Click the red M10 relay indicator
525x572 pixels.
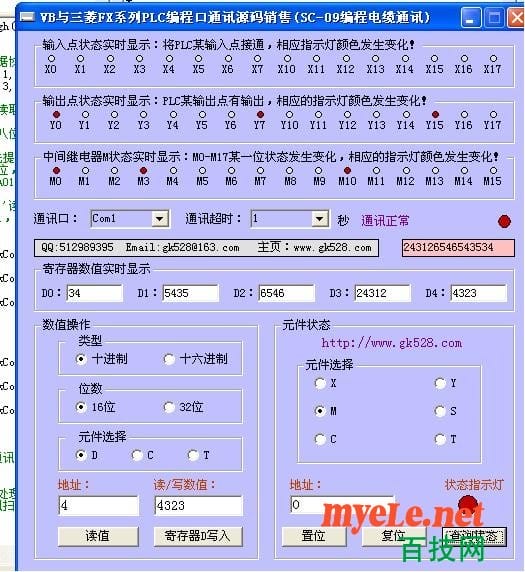[x=347, y=170]
